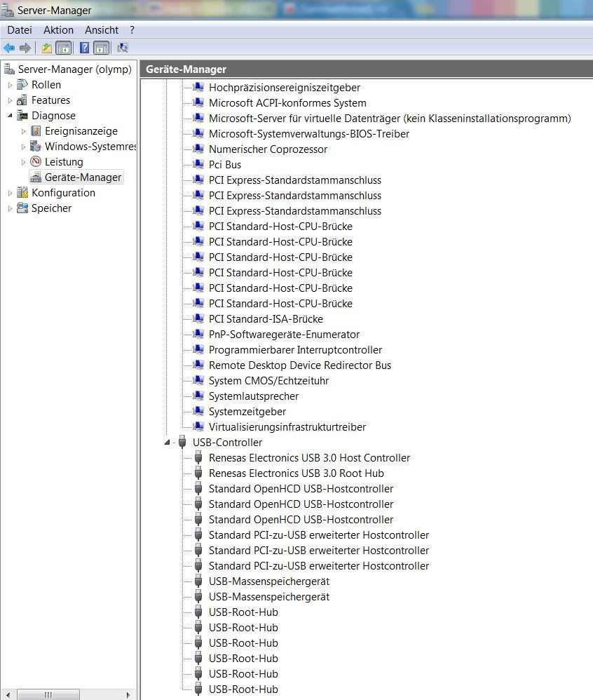Click the Leistung node icon
593x700 pixels.
coord(36,161)
